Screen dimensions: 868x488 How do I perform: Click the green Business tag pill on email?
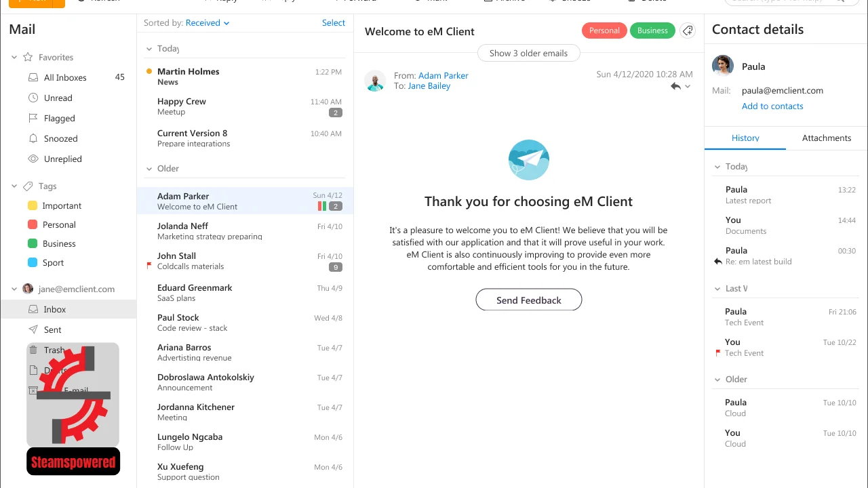point(652,30)
